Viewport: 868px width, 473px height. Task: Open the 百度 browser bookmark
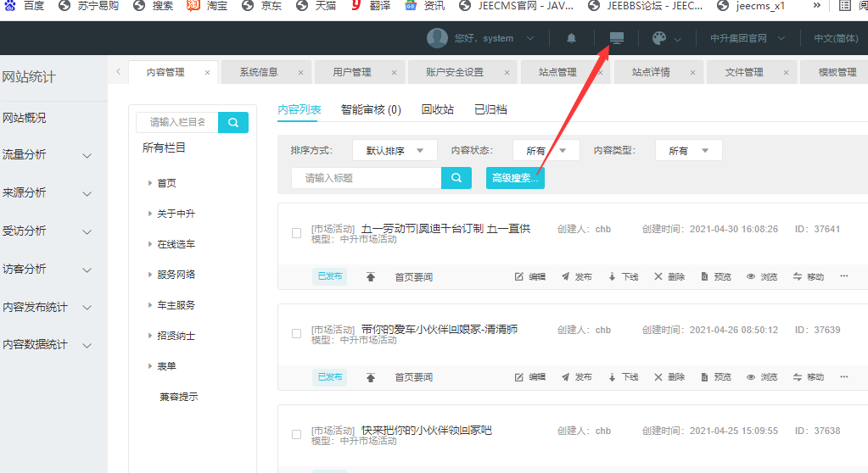pos(24,6)
